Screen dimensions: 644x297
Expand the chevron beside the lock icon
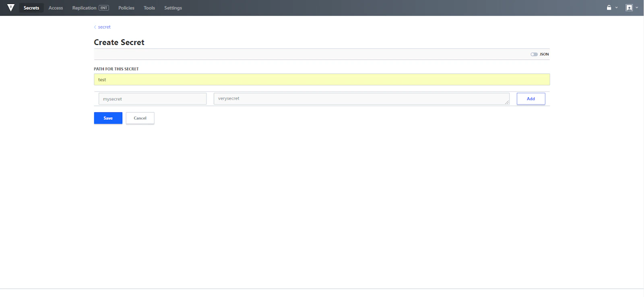616,8
